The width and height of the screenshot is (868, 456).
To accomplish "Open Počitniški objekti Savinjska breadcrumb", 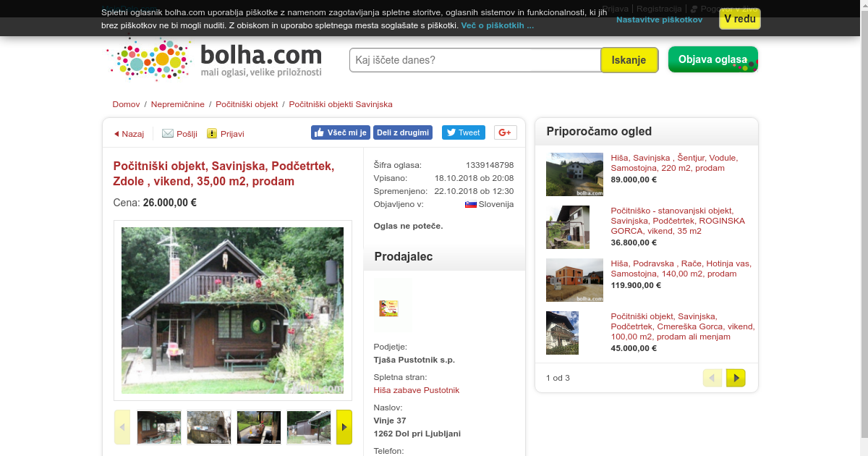I will (x=341, y=104).
